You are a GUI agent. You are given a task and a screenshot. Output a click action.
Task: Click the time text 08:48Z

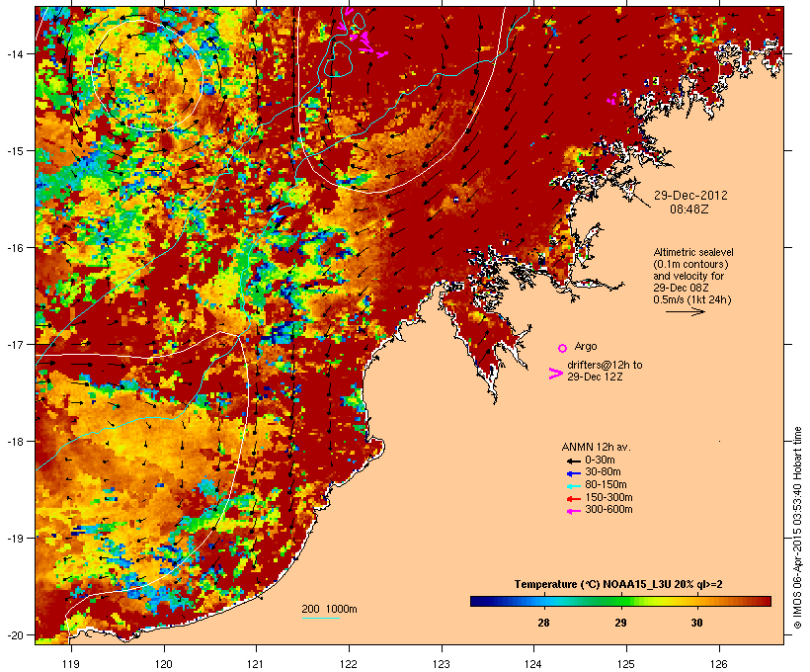(689, 209)
